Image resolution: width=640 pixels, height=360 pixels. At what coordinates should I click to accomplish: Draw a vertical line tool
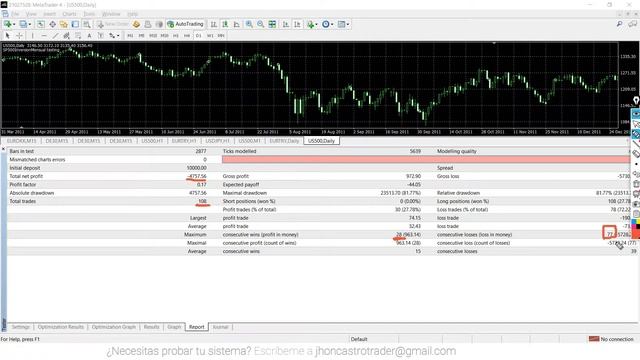(33, 36)
